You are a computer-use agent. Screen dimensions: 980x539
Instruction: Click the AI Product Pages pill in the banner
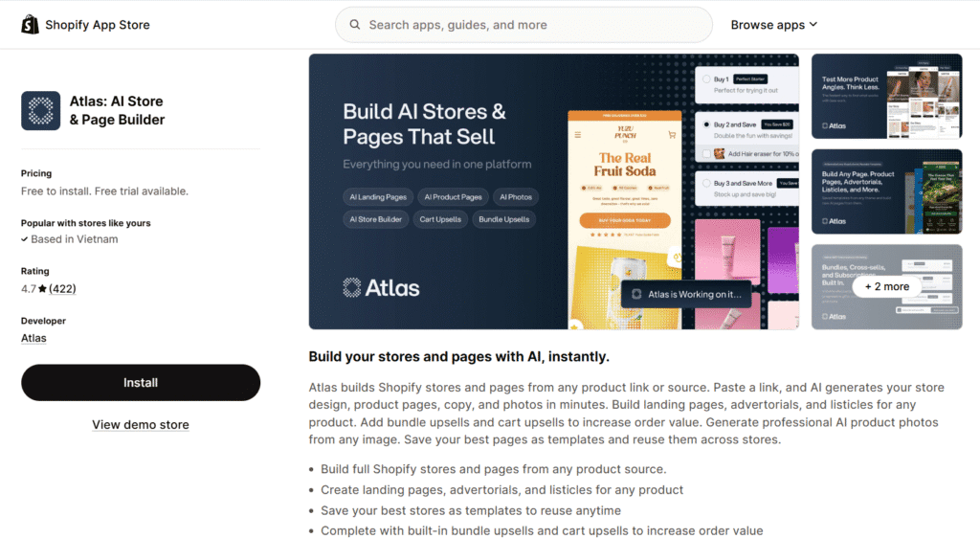click(453, 197)
